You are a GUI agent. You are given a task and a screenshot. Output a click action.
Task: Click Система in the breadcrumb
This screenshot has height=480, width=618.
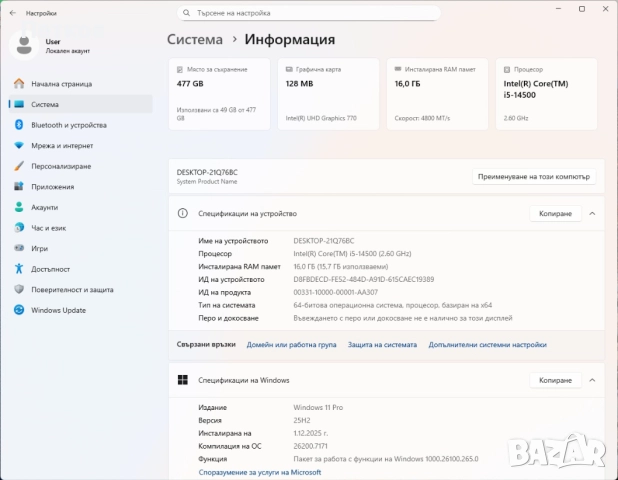pos(195,40)
